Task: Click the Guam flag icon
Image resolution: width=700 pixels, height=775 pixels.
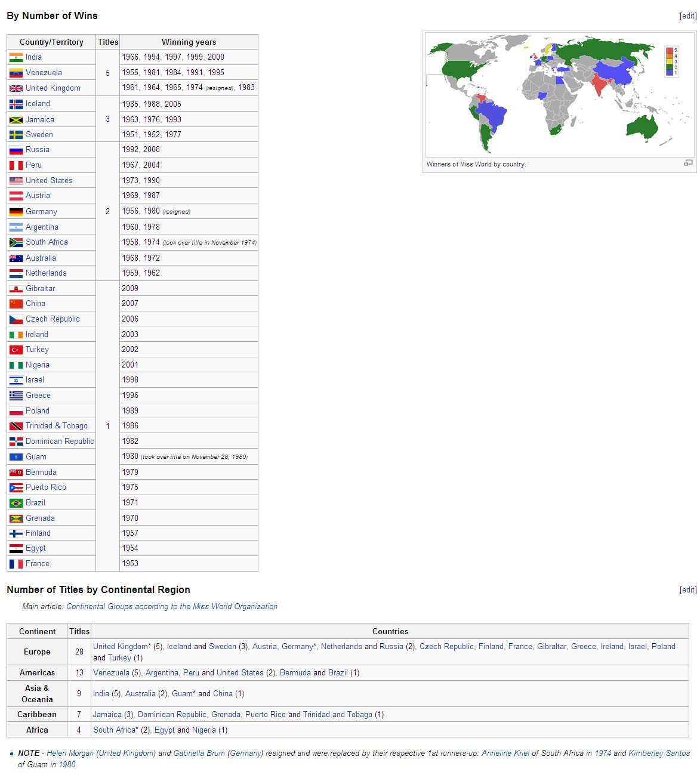Action: [x=16, y=457]
